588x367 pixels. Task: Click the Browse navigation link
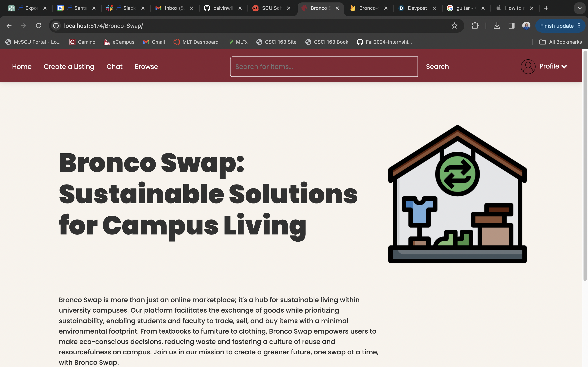click(146, 66)
